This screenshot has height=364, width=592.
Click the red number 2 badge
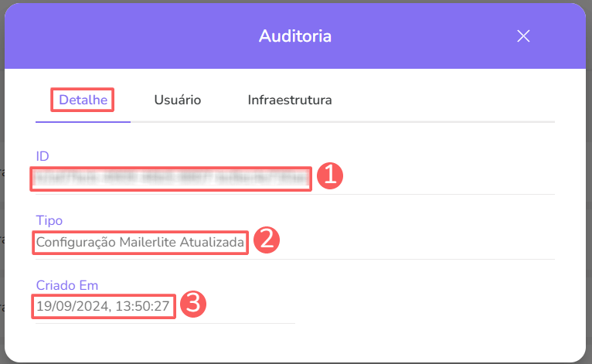coord(266,240)
